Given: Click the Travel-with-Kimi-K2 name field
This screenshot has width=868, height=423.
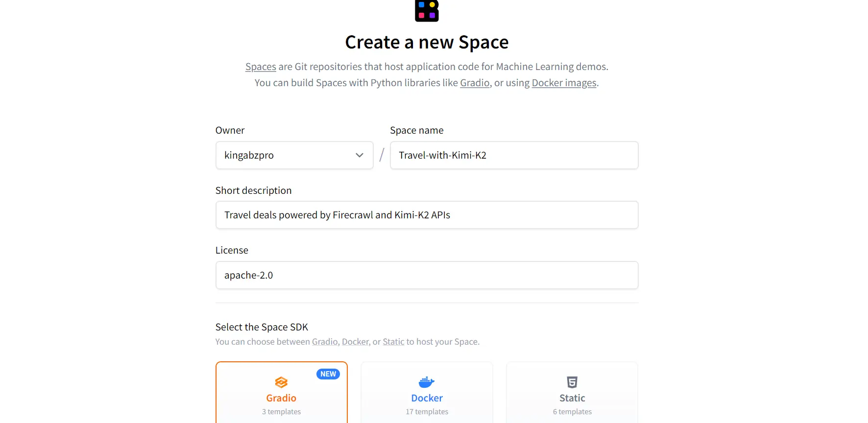Looking at the screenshot, I should (x=514, y=155).
